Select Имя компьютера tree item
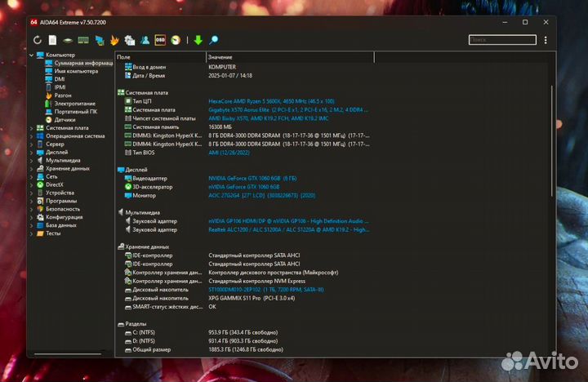This screenshot has width=588, height=382. [71, 71]
